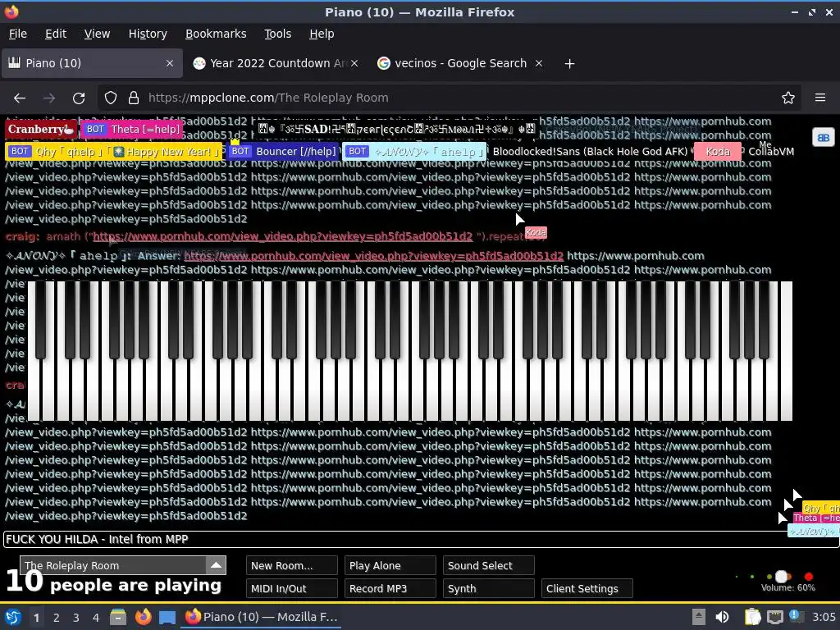Click the forward navigation arrow
This screenshot has height=630, width=840.
[x=48, y=98]
